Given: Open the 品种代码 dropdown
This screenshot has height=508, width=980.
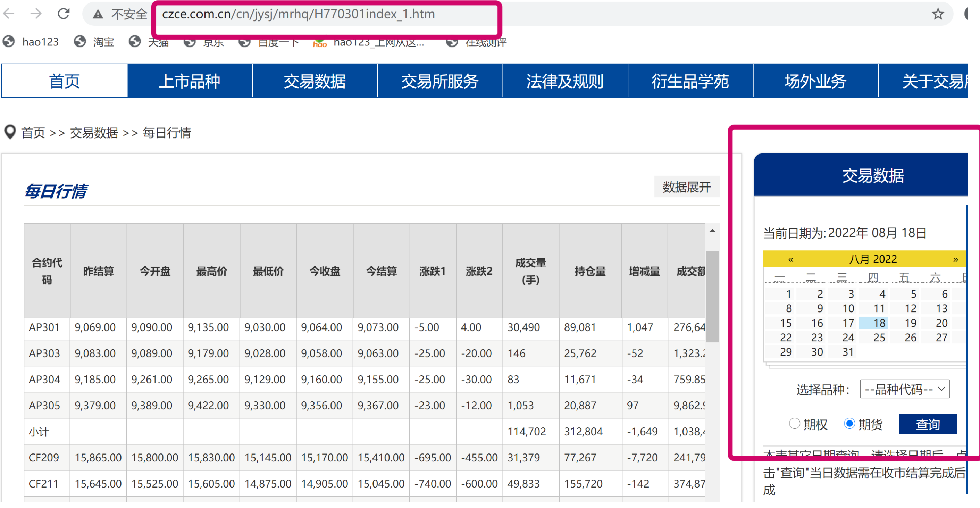Looking at the screenshot, I should pyautogui.click(x=904, y=389).
